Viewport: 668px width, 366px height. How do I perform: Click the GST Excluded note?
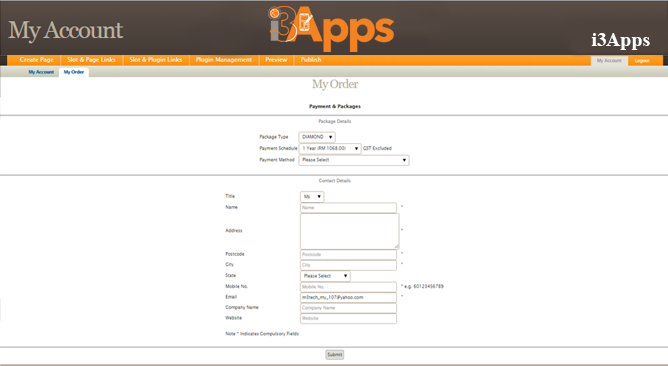(x=377, y=148)
